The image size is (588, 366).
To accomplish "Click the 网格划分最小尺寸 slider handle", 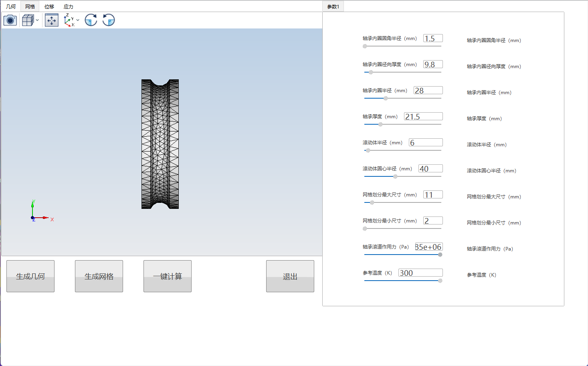I will [x=365, y=228].
